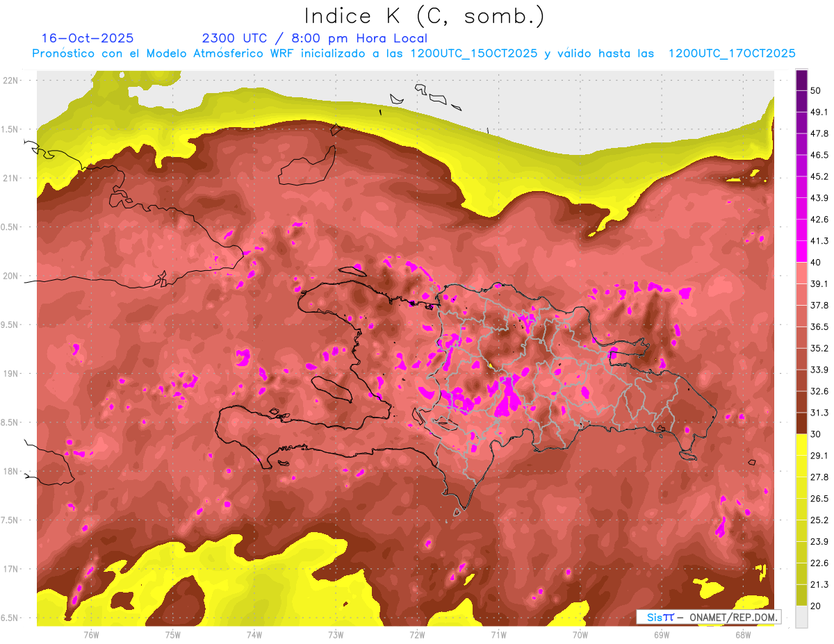
Task: Click the "Indice K (C, somb.)" title
Action: pyautogui.click(x=424, y=16)
